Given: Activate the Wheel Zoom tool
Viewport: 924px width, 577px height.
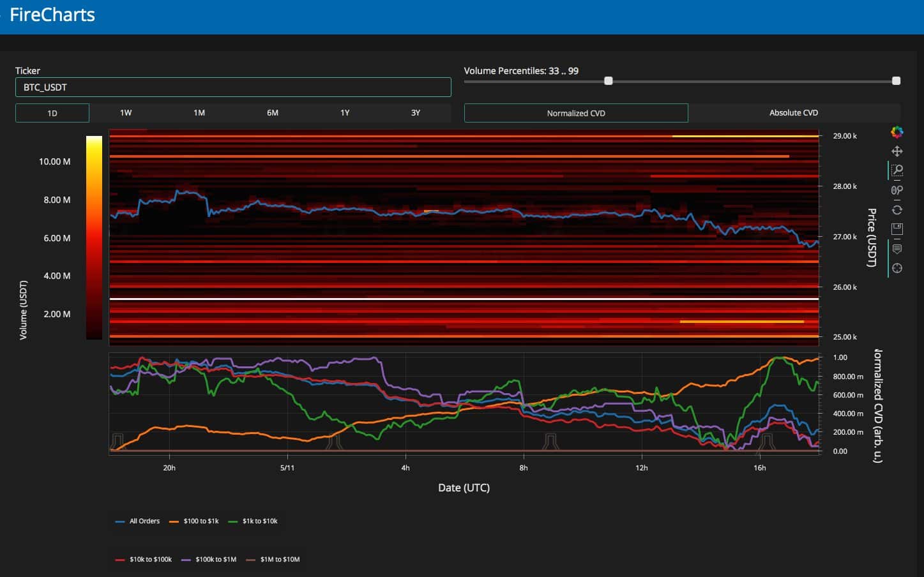Looking at the screenshot, I should (897, 190).
